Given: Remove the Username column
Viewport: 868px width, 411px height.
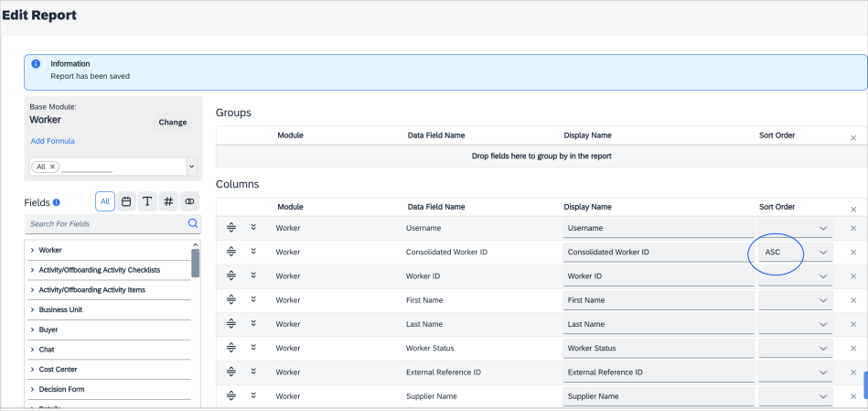Looking at the screenshot, I should click(x=853, y=228).
